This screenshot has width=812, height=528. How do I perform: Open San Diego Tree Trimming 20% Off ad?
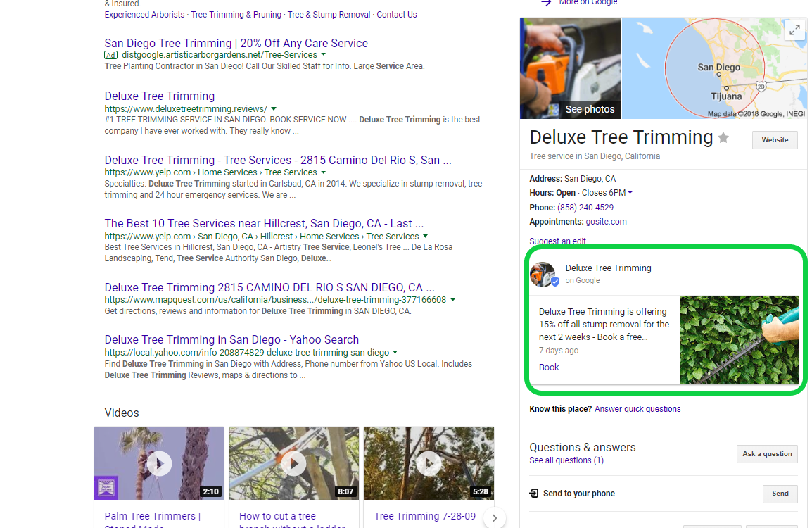pyautogui.click(x=236, y=43)
